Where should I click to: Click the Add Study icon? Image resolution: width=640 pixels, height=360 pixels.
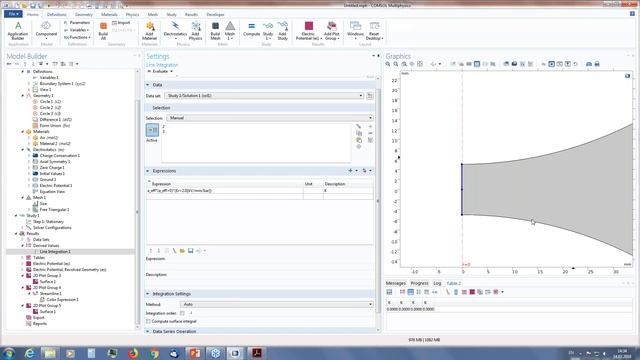(x=282, y=31)
